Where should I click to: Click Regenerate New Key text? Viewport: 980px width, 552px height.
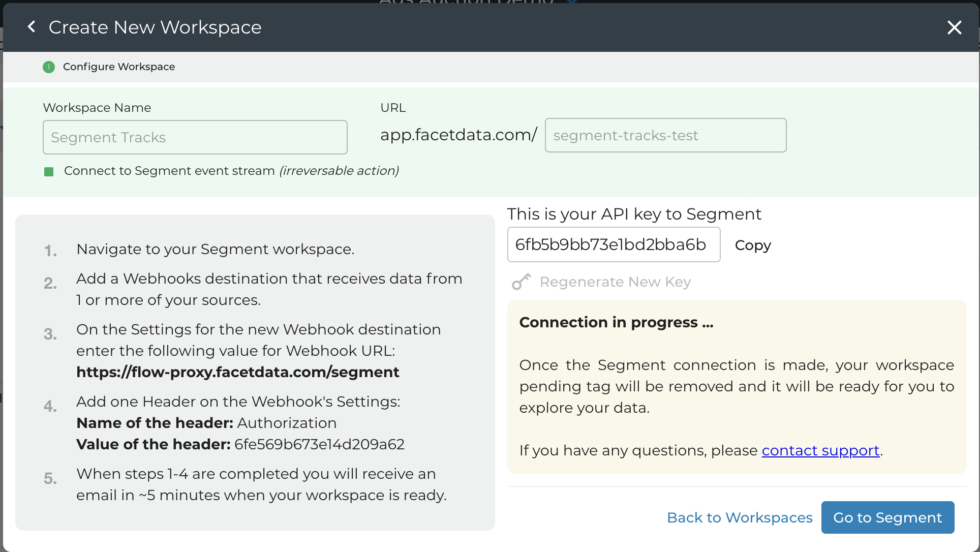tap(615, 282)
